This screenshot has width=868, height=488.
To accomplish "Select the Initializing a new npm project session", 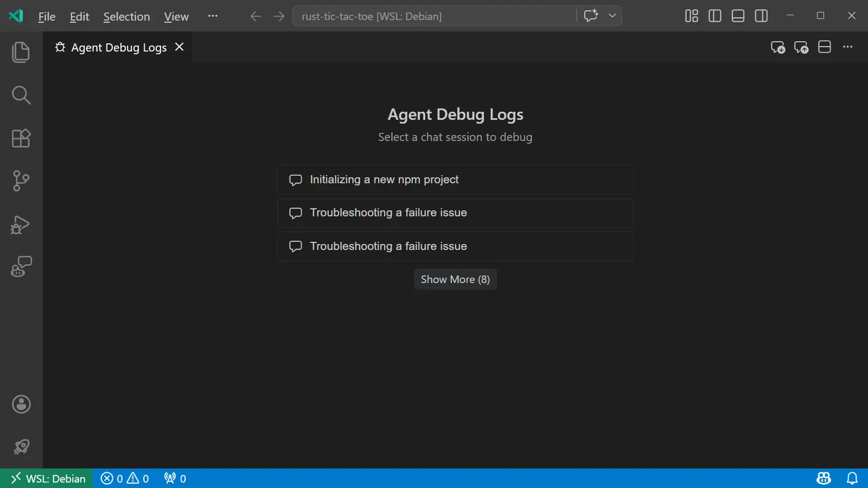I will point(455,179).
